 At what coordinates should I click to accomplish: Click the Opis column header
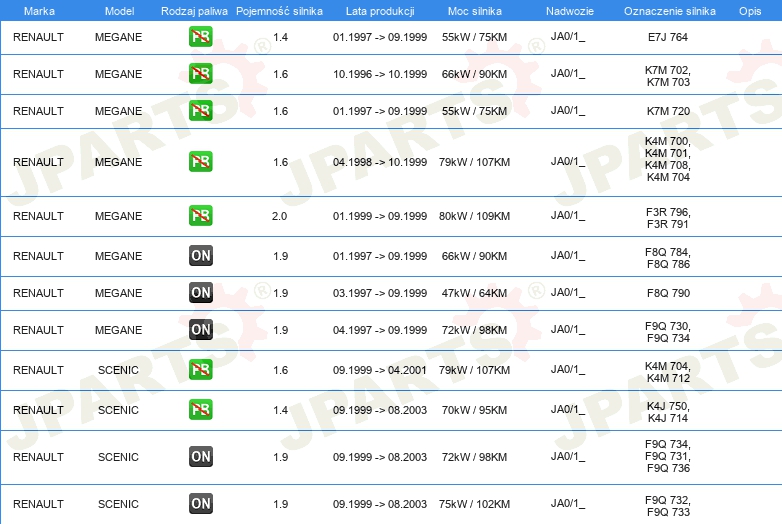pos(750,11)
